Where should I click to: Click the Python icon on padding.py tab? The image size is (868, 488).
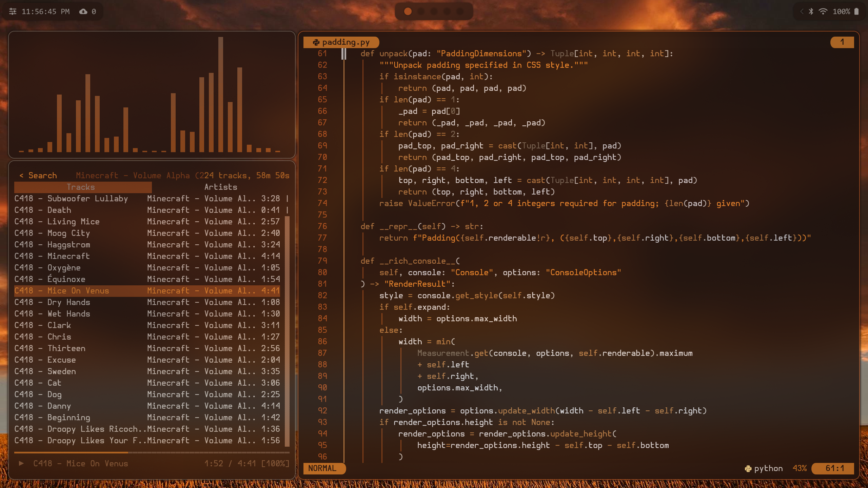[316, 42]
